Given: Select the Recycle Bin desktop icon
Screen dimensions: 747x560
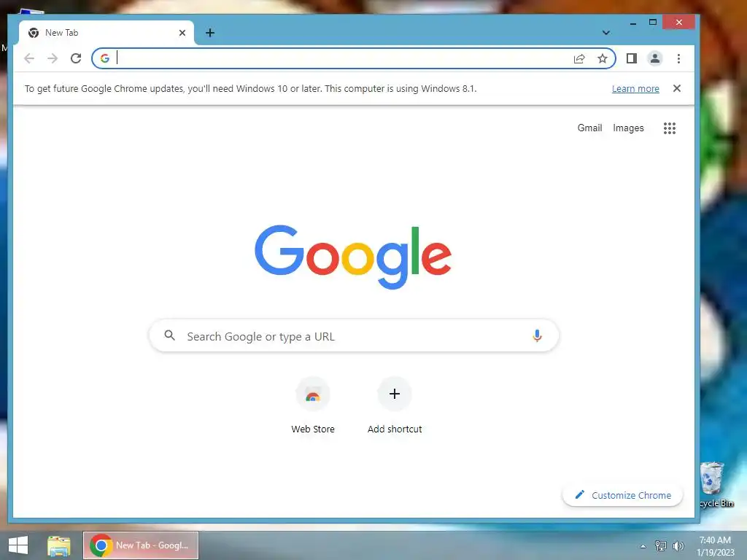Looking at the screenshot, I should 716,485.
